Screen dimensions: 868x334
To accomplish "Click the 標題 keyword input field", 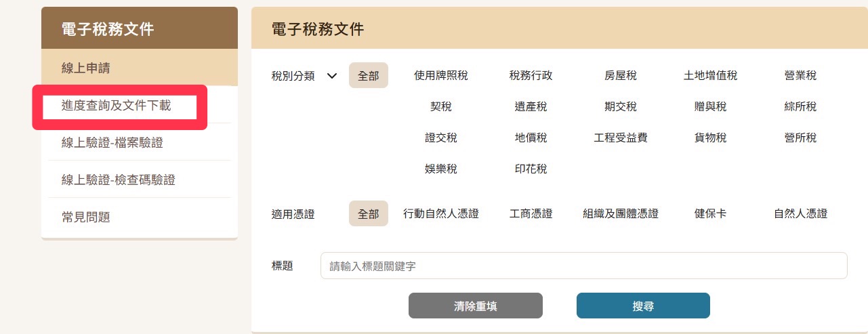I will 583,266.
